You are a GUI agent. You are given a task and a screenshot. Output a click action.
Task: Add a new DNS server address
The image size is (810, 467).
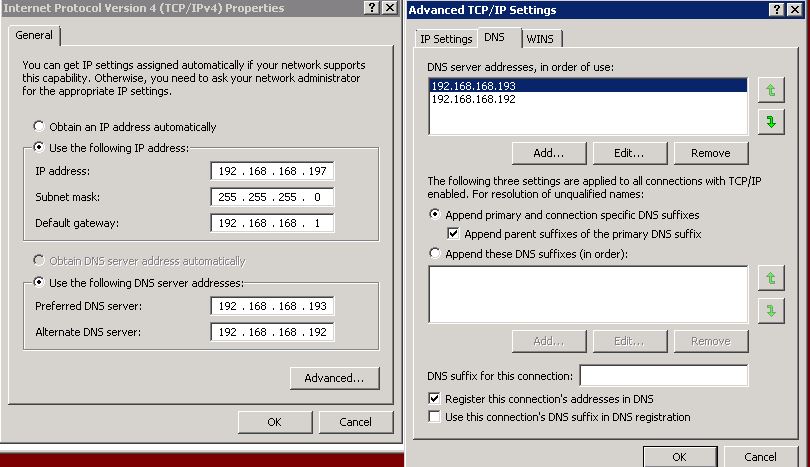[549, 153]
